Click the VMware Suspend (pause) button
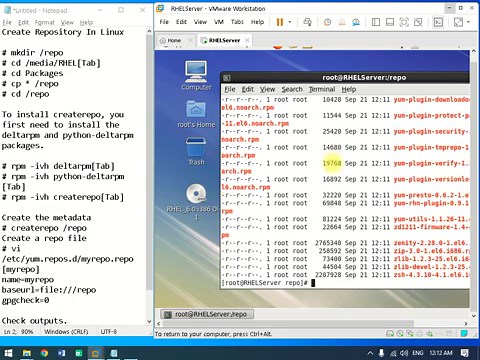This screenshot has width=480, height=360. pos(279,22)
